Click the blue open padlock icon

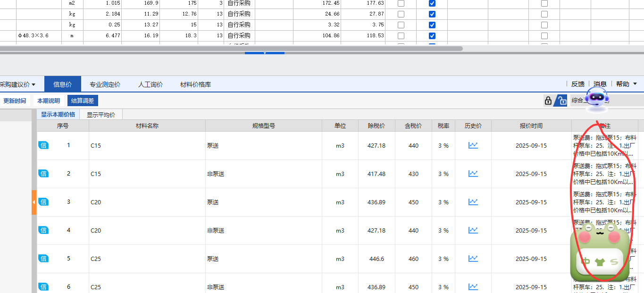560,100
